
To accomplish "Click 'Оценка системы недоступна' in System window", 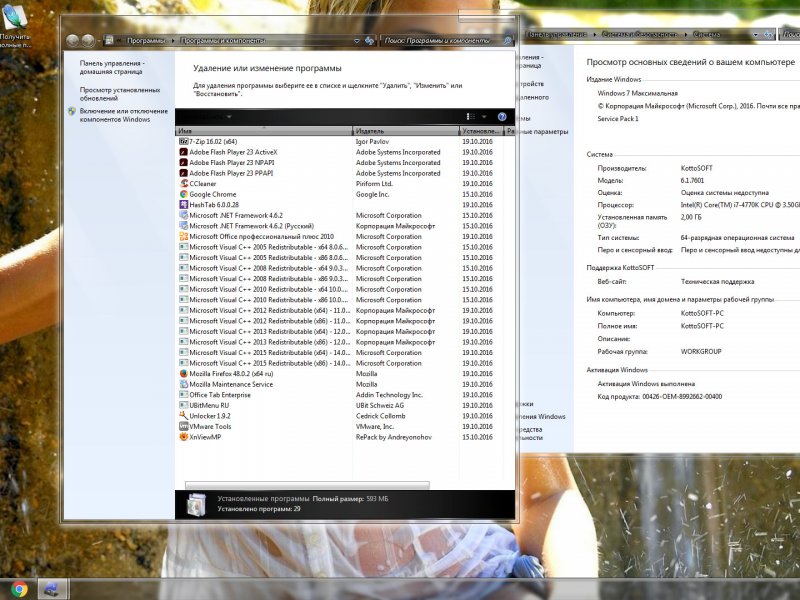I will tap(724, 193).
